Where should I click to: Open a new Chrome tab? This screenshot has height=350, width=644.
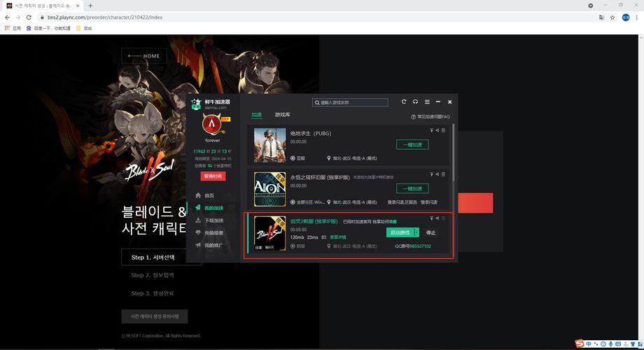[90, 6]
